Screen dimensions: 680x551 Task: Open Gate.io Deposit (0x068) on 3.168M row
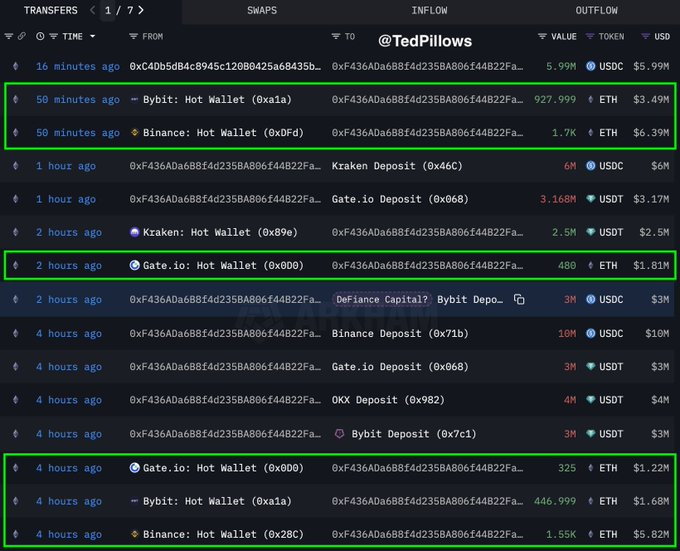tap(400, 199)
